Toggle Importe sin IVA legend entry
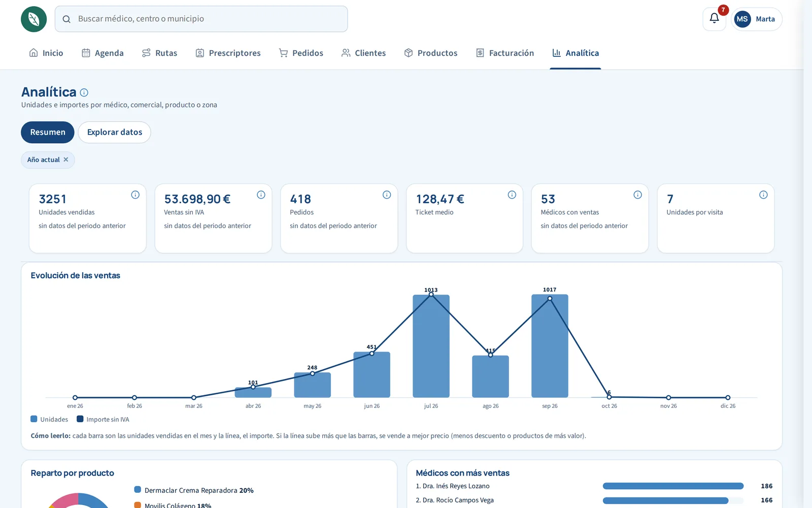 click(x=103, y=419)
